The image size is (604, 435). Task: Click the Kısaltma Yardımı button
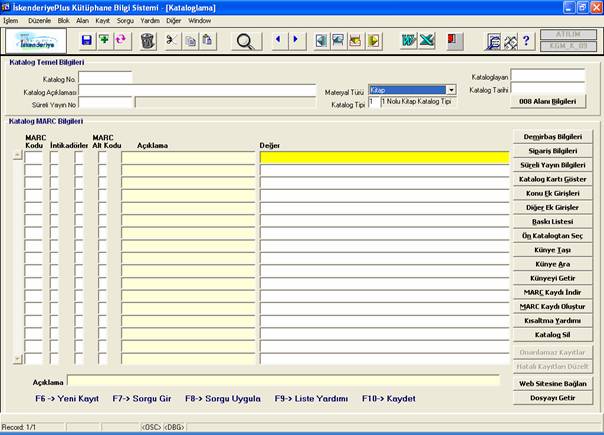pyautogui.click(x=553, y=321)
